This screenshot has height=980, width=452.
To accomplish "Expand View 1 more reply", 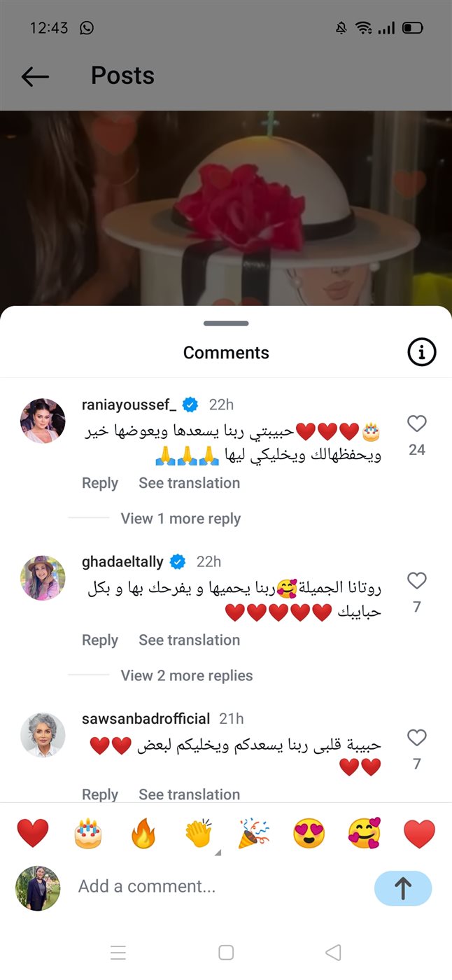I will tap(181, 519).
